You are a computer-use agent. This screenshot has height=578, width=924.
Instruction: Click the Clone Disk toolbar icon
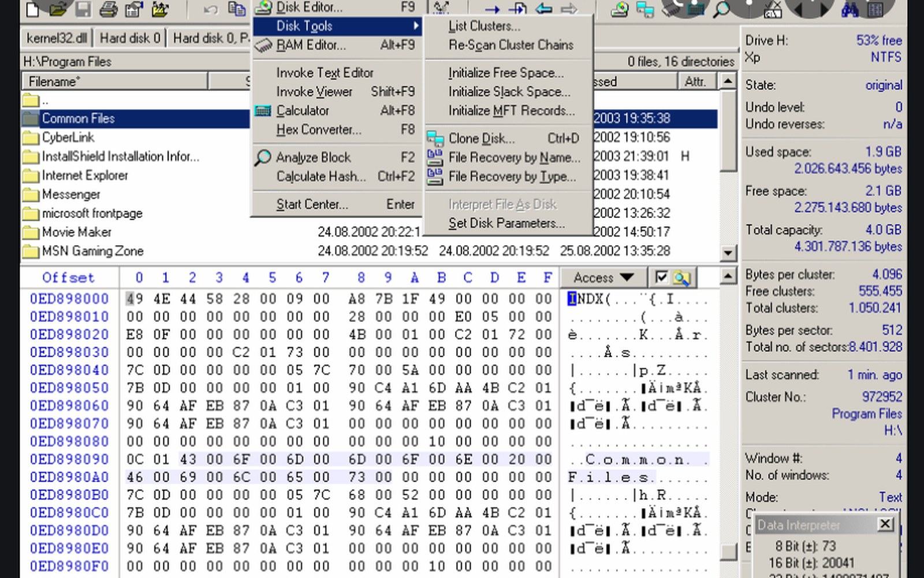645,9
